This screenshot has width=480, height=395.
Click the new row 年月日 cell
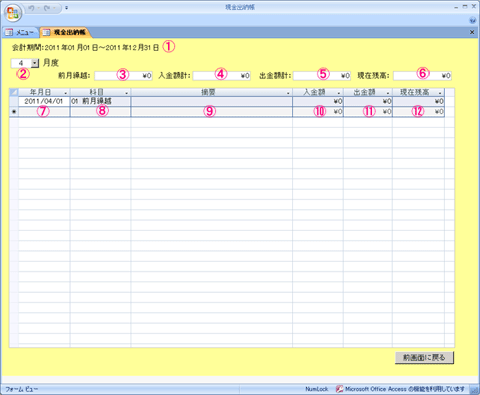pyautogui.click(x=44, y=112)
